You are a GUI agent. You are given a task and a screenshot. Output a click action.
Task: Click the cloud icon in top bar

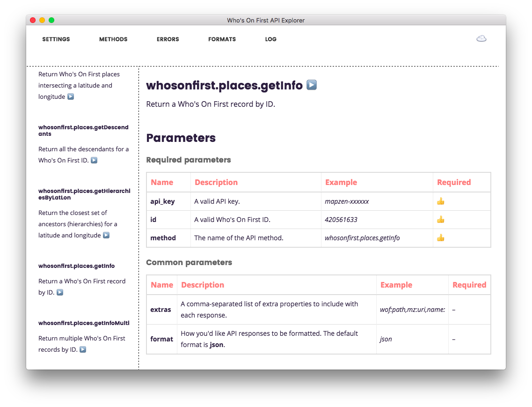coord(481,39)
